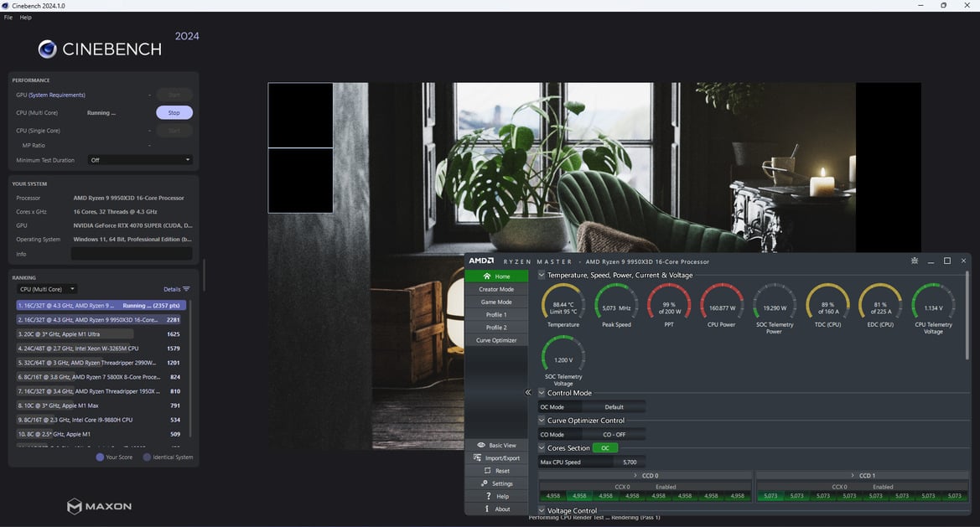This screenshot has width=980, height=527.
Task: Select the Home tab in Ryzen Master
Action: [x=497, y=276]
